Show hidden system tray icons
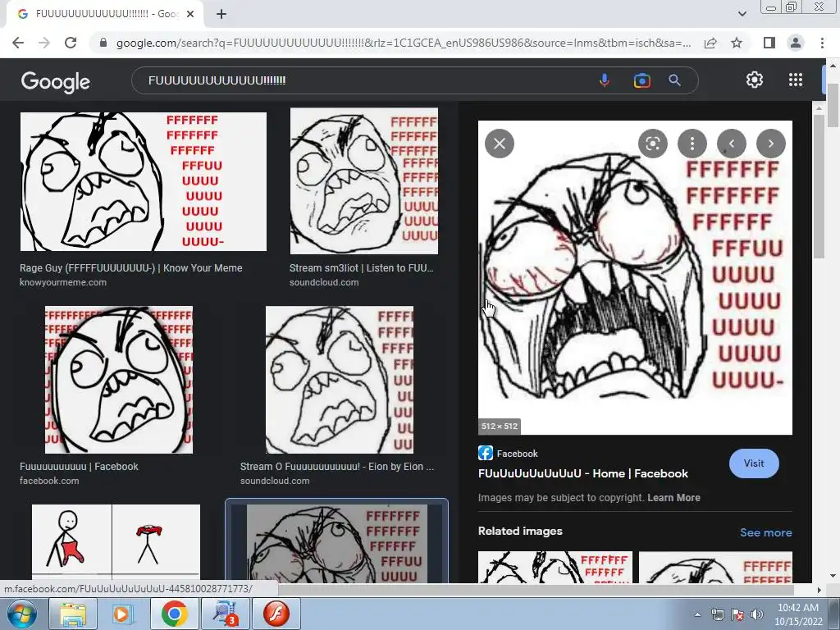This screenshot has height=630, width=840. click(697, 614)
